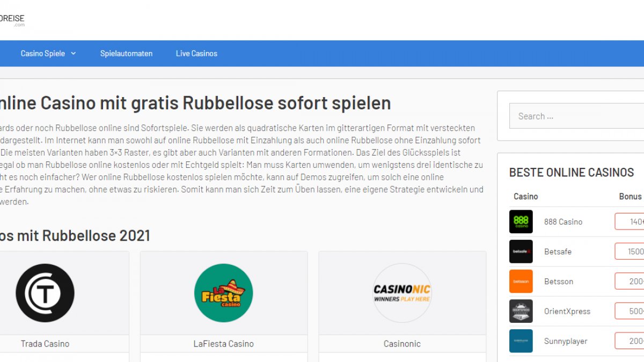Open the Betsson text link
644x362 pixels.
point(559,282)
